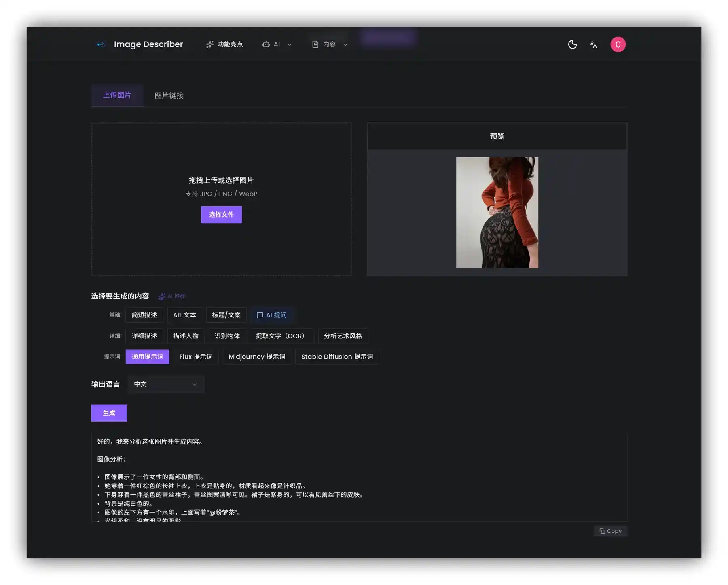
Task: Expand the AI navigation dropdown
Action: click(277, 44)
